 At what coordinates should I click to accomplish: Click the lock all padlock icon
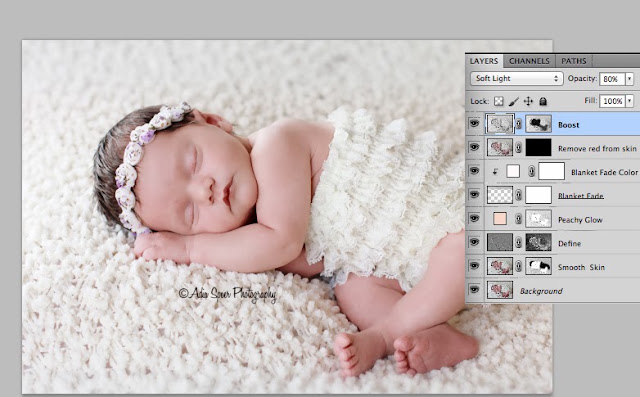(543, 101)
